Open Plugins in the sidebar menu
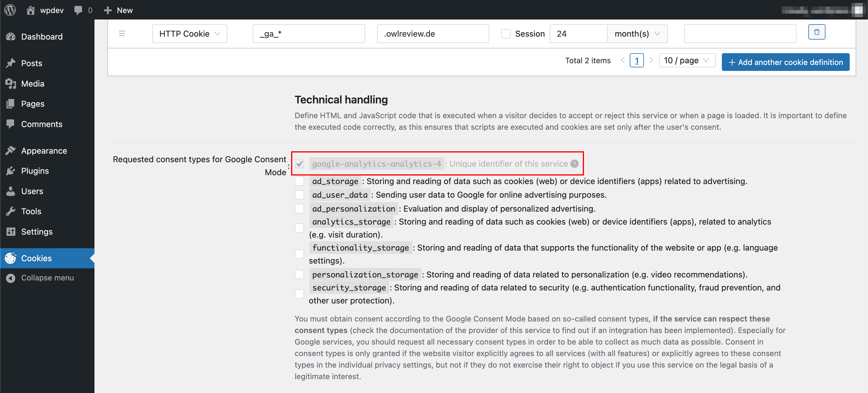Image resolution: width=868 pixels, height=393 pixels. click(35, 171)
